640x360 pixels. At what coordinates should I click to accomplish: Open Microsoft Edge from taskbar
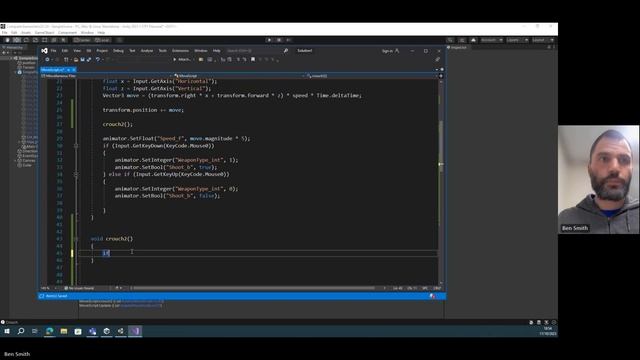tap(49, 331)
